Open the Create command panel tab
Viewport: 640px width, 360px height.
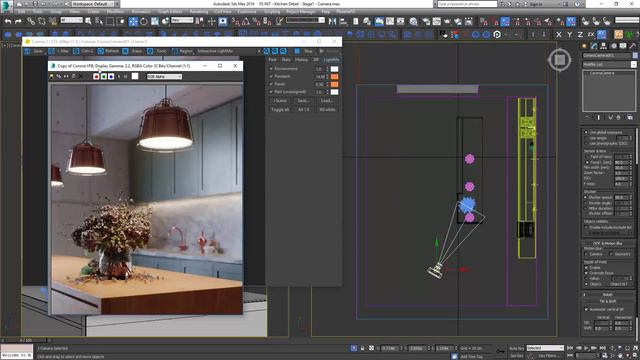pyautogui.click(x=584, y=46)
